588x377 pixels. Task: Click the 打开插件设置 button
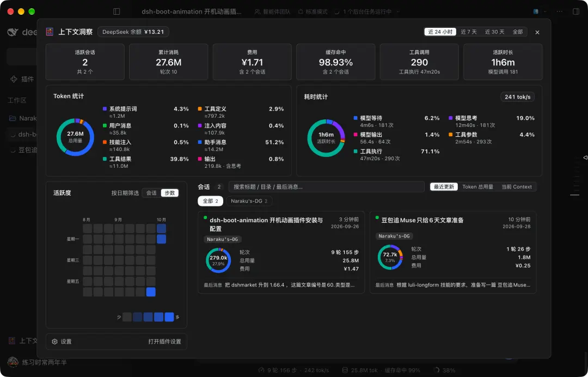164,342
